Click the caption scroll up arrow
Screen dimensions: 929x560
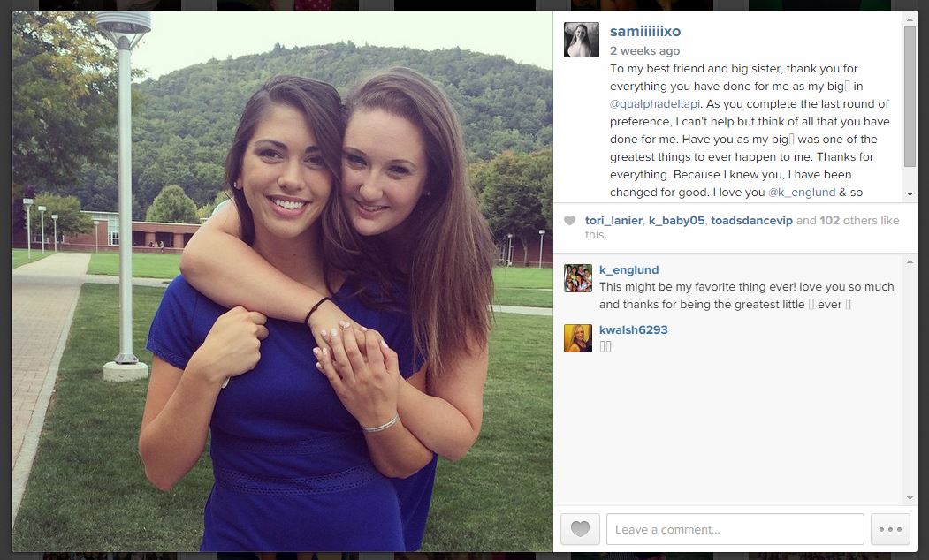[910, 19]
